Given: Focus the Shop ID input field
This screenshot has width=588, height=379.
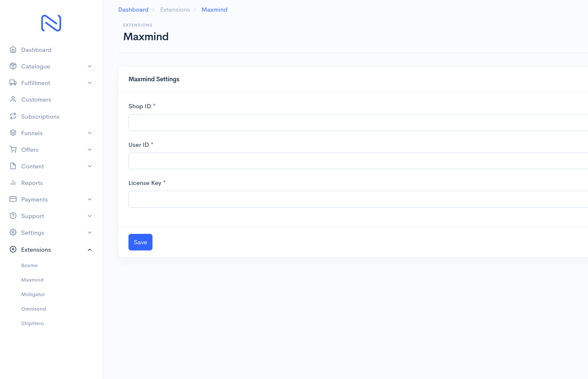Looking at the screenshot, I should click(x=358, y=123).
